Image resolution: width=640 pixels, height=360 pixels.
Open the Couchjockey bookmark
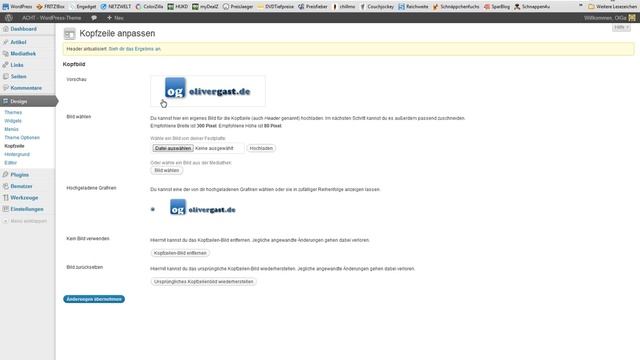click(376, 7)
